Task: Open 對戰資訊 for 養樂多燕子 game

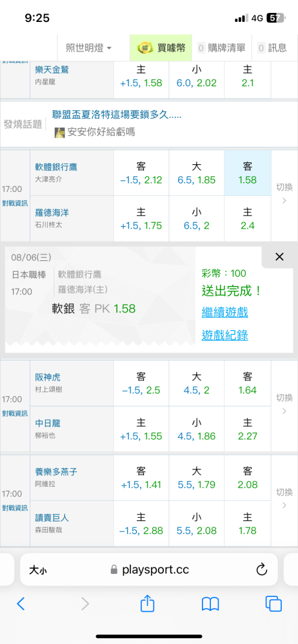Action: 15,507
